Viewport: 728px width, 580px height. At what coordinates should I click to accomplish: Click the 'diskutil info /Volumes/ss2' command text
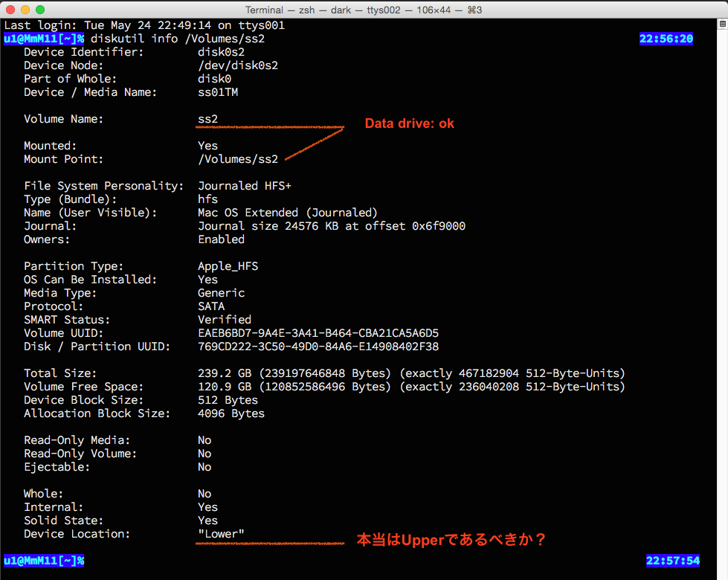[x=178, y=39]
